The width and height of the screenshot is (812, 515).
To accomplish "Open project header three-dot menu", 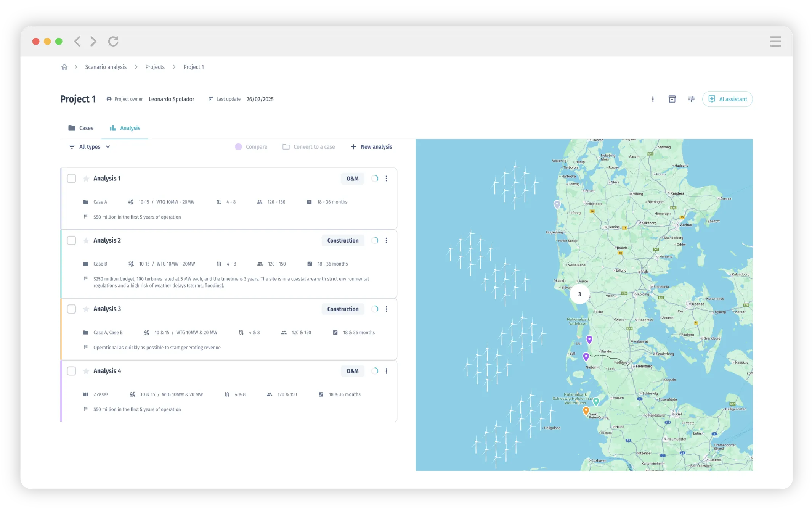I will (x=653, y=99).
